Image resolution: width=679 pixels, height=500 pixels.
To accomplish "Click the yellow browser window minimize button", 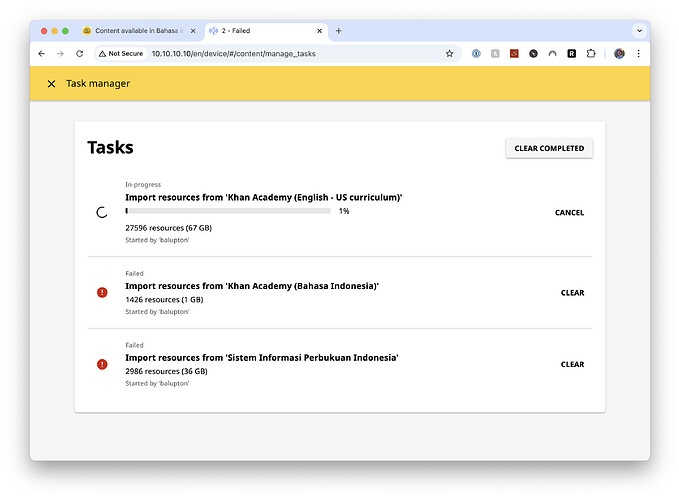I will pyautogui.click(x=55, y=31).
